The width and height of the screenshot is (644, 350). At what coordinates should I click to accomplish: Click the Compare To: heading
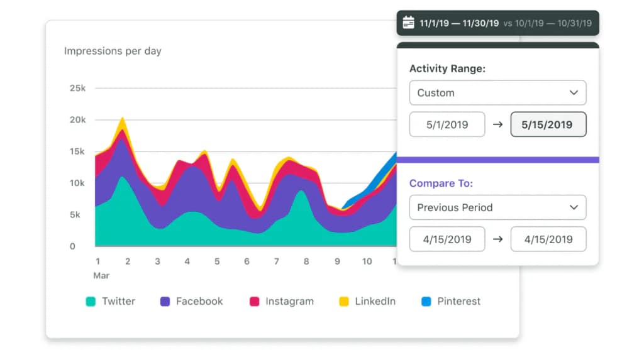click(x=441, y=183)
